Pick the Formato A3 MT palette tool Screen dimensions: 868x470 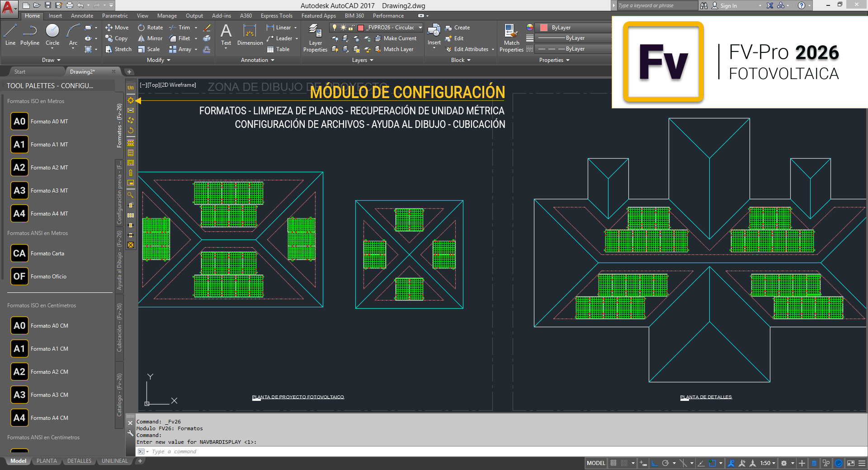pyautogui.click(x=19, y=191)
